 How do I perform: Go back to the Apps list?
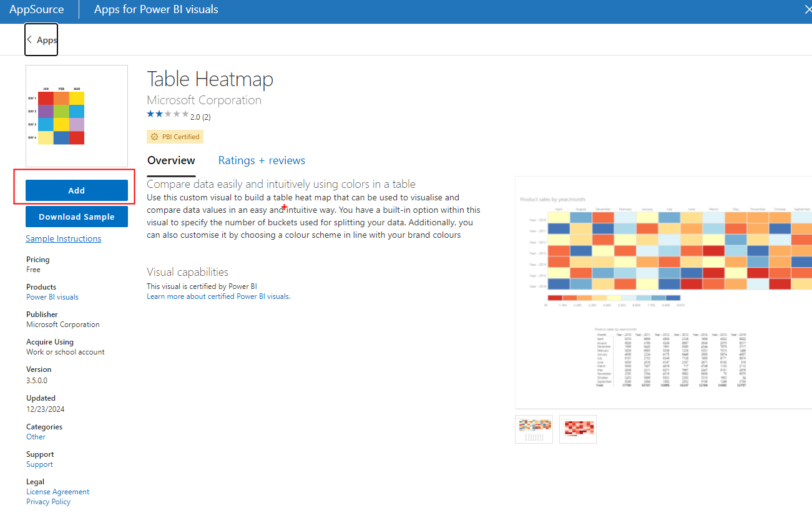42,40
